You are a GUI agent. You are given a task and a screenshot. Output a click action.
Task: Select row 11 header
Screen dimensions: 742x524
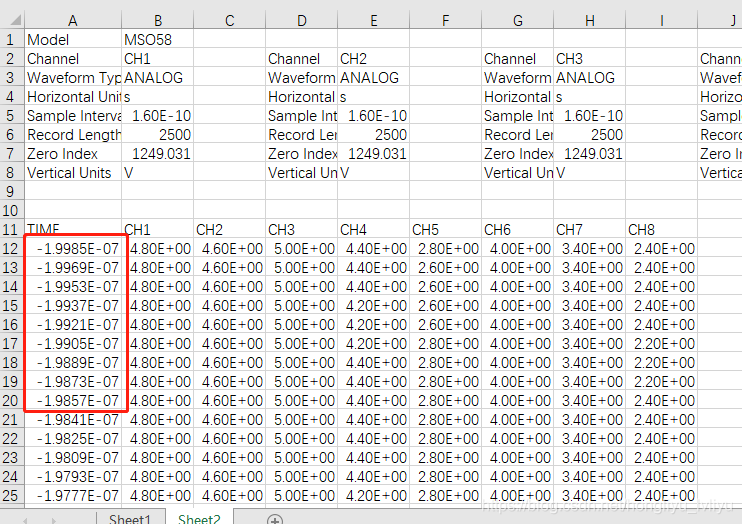[12, 229]
